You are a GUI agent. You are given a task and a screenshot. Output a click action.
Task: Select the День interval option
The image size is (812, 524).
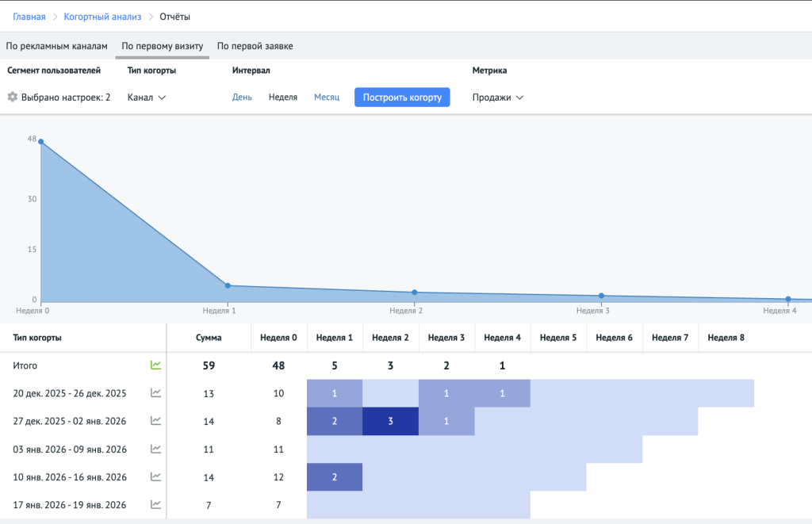click(242, 98)
